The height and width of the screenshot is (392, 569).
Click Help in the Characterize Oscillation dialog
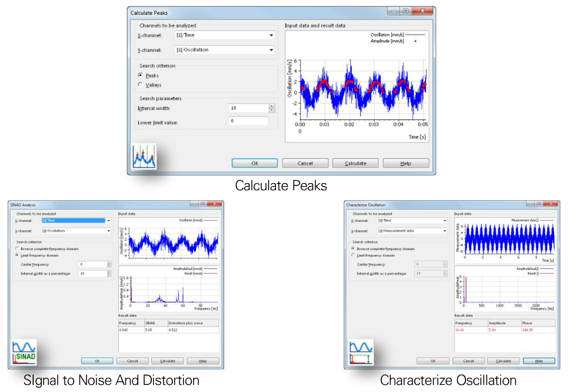tap(538, 361)
